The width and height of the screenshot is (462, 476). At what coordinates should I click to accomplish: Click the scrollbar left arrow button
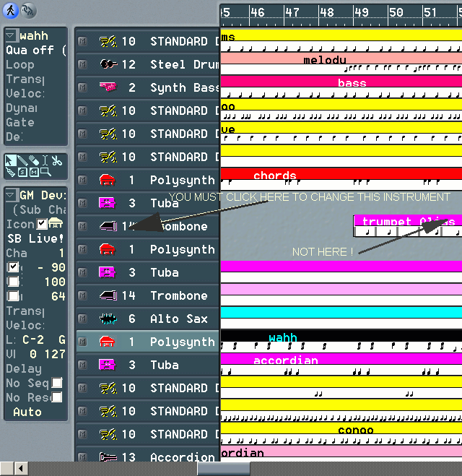(x=21, y=468)
